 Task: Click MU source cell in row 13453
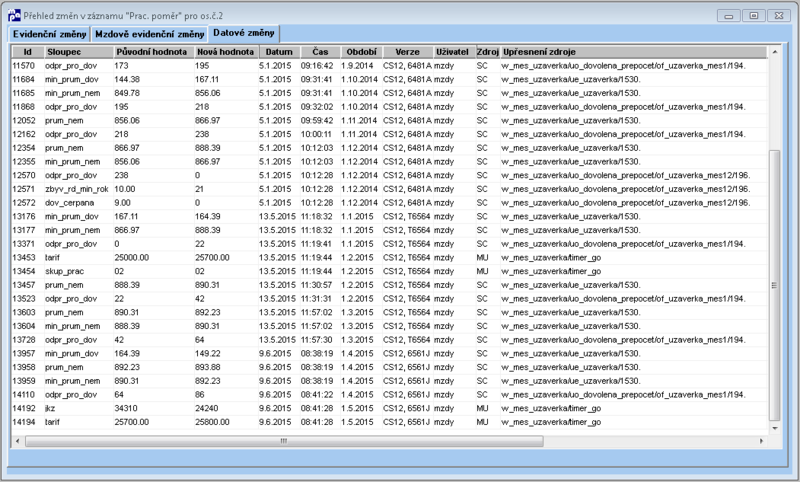point(482,258)
